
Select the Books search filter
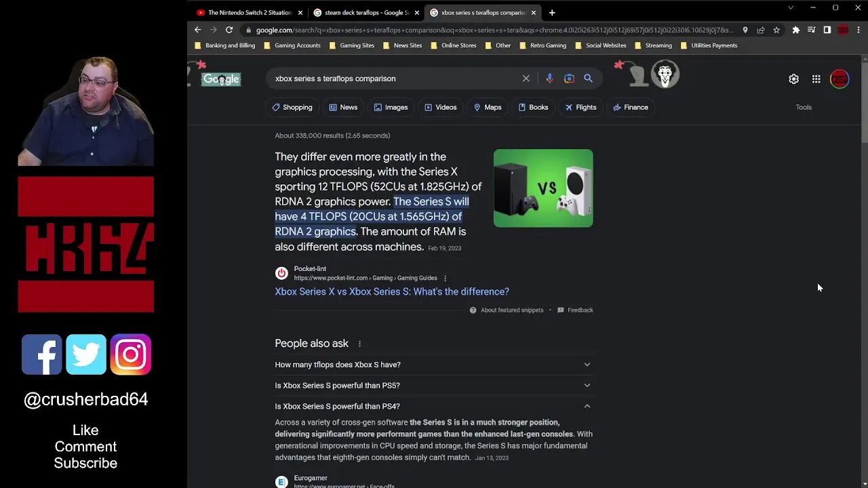(533, 107)
